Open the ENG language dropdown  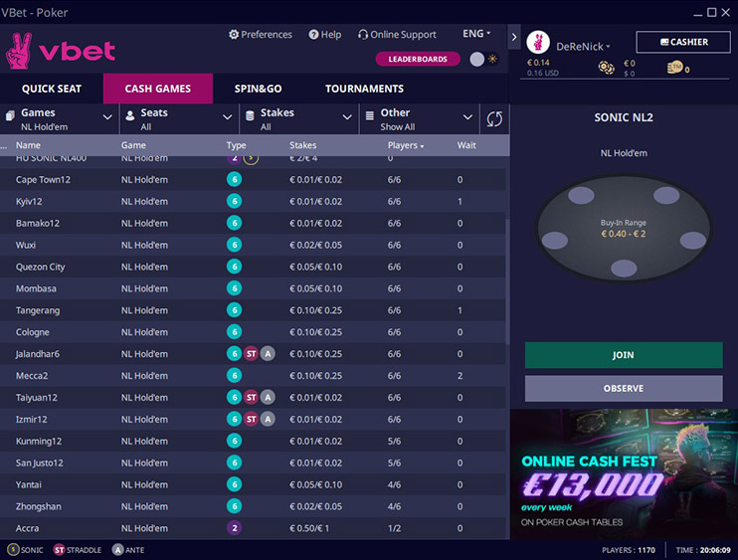(x=476, y=34)
